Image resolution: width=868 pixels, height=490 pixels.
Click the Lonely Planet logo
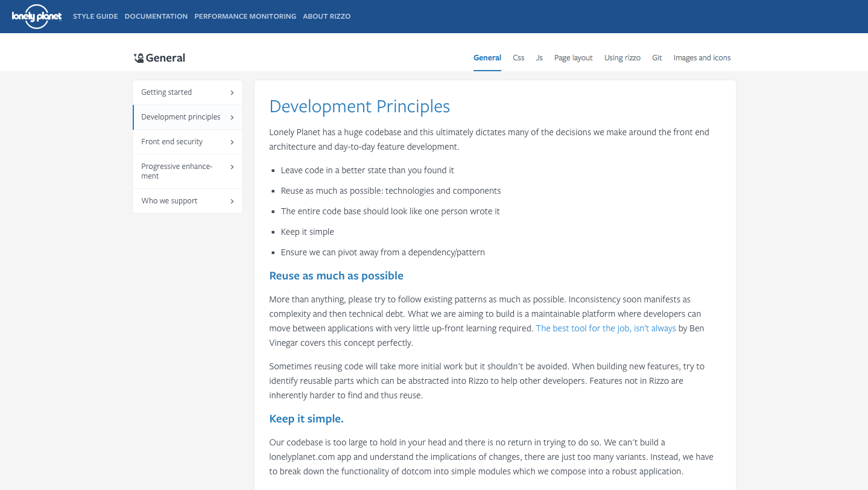36,16
